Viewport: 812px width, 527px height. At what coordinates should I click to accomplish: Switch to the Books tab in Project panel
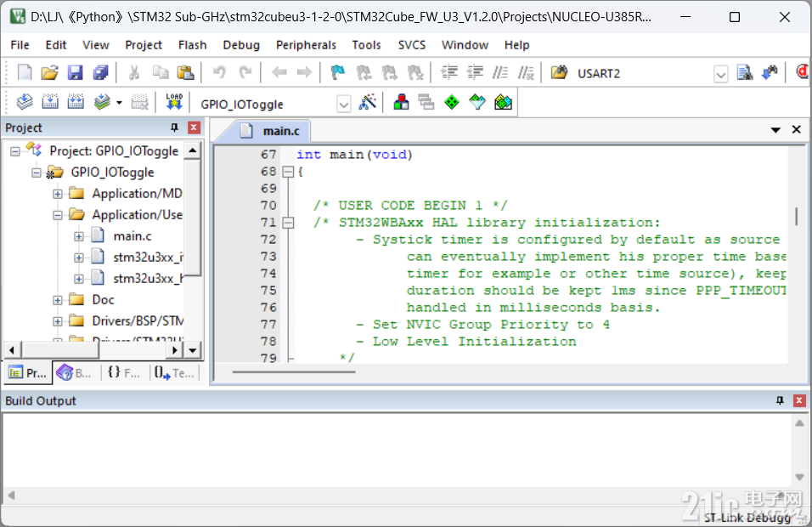pyautogui.click(x=74, y=372)
